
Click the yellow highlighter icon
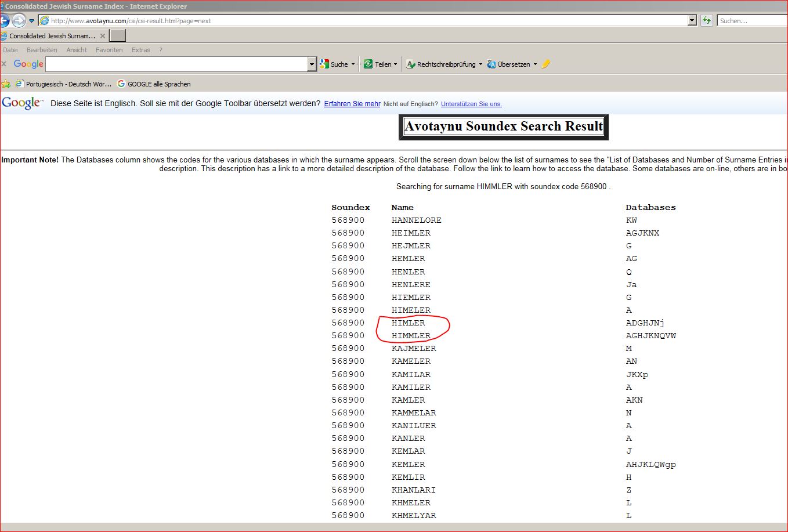[545, 64]
